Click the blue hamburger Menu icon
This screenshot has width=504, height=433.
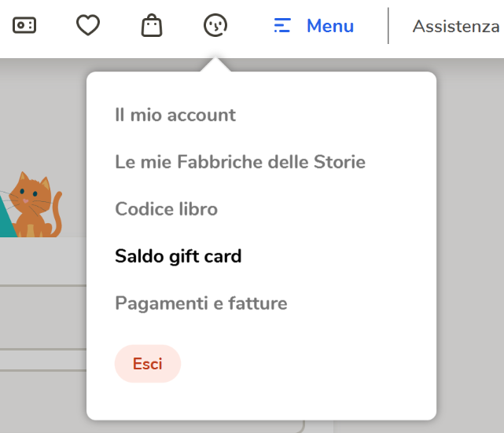pyautogui.click(x=282, y=25)
